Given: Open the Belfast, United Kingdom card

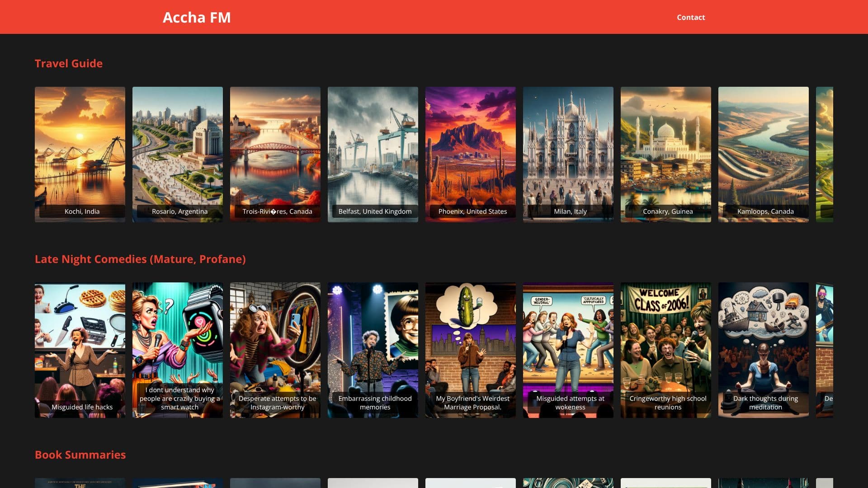Looking at the screenshot, I should click(373, 155).
